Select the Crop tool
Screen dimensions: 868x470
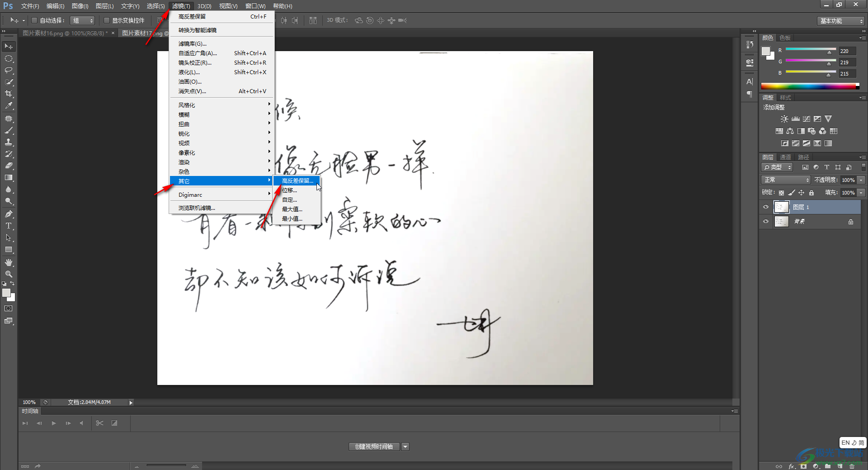coord(9,94)
